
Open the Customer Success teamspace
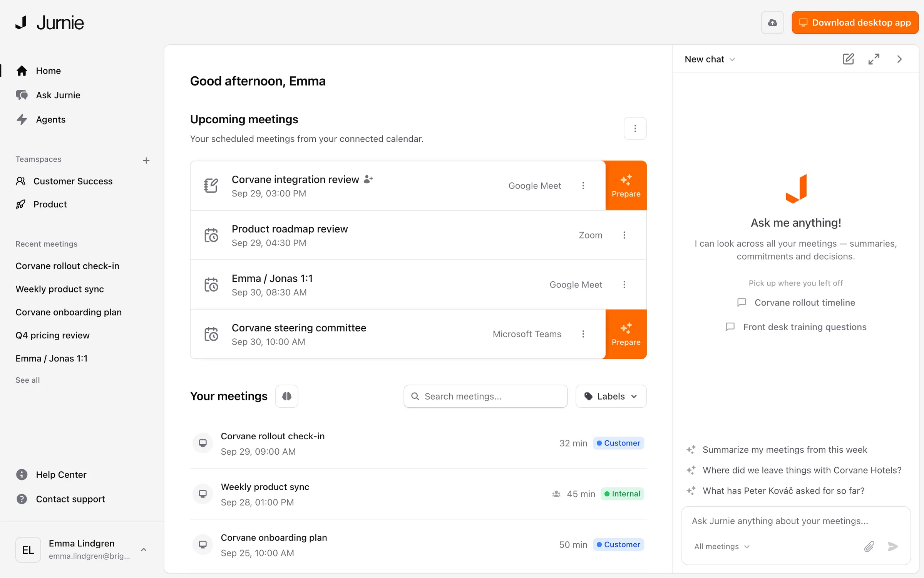tap(64, 181)
